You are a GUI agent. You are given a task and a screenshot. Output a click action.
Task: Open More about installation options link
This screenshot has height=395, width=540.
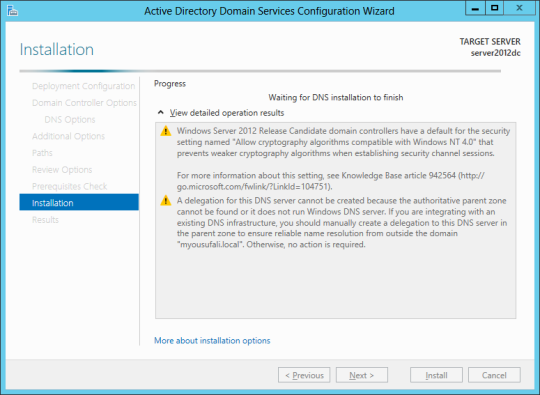tap(212, 341)
